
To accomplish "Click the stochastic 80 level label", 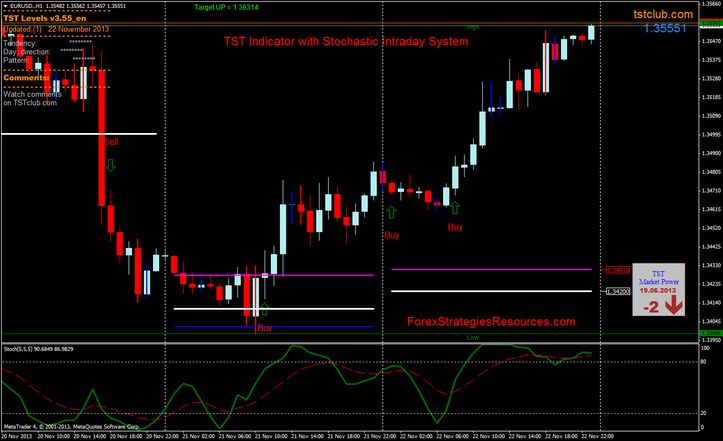I will tap(703, 362).
